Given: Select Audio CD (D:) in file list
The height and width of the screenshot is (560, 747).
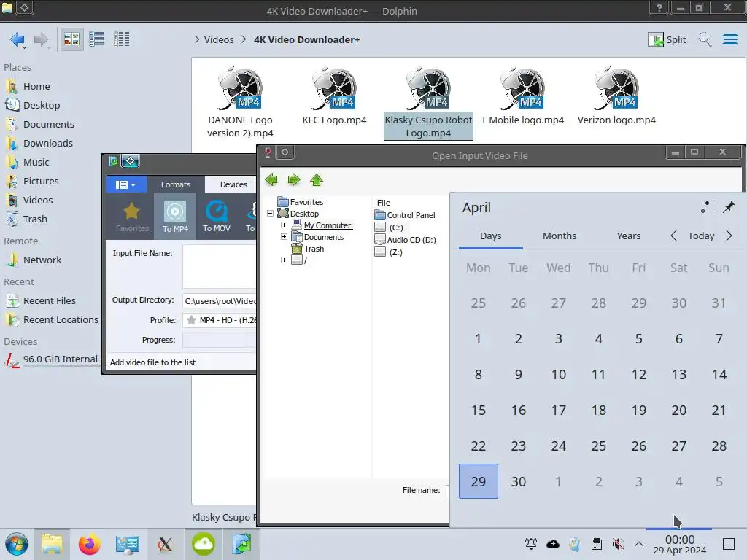Looking at the screenshot, I should (x=406, y=239).
